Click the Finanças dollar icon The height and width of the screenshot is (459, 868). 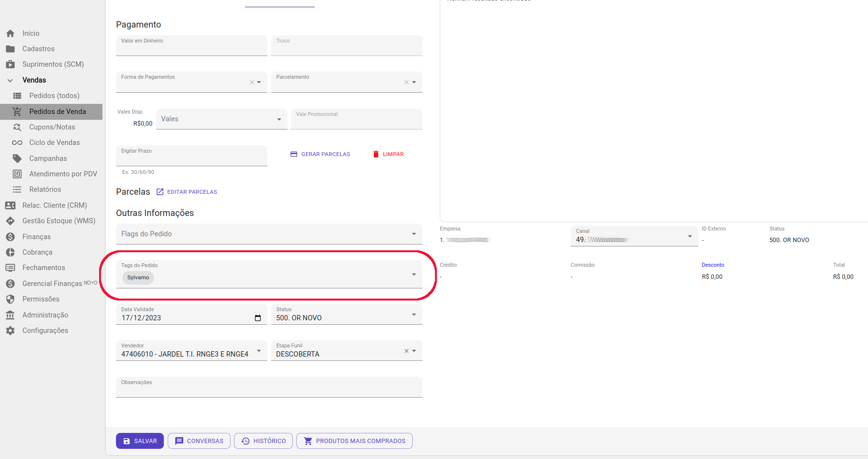pyautogui.click(x=10, y=237)
